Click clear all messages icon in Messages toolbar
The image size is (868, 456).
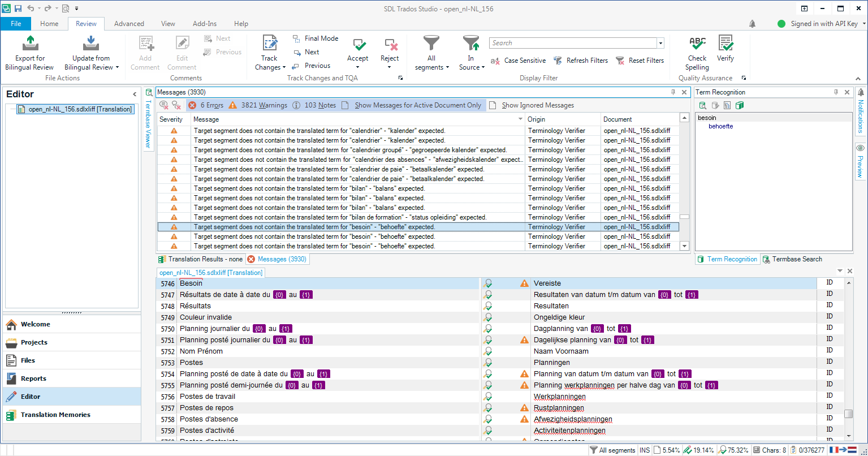point(176,105)
